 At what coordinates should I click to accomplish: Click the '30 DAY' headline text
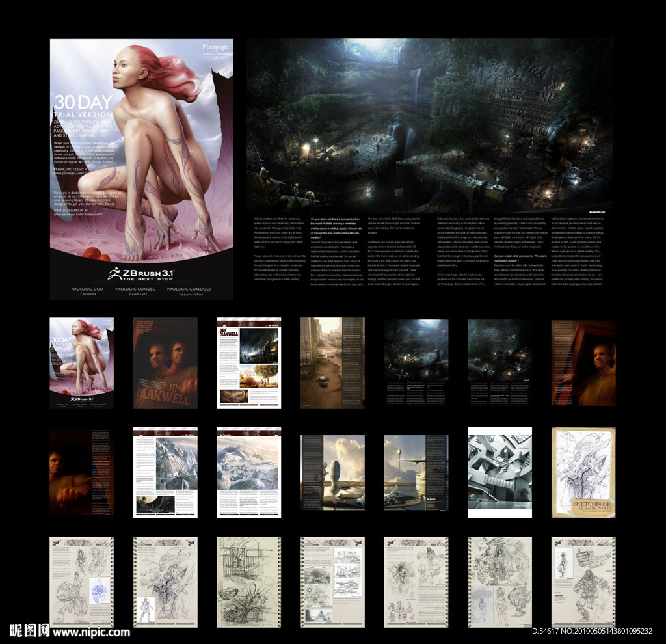(83, 102)
